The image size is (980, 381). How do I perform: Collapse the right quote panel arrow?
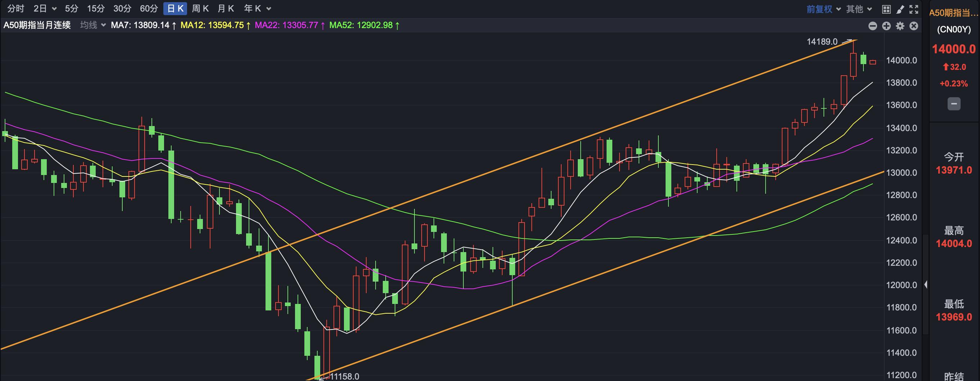coord(926,284)
